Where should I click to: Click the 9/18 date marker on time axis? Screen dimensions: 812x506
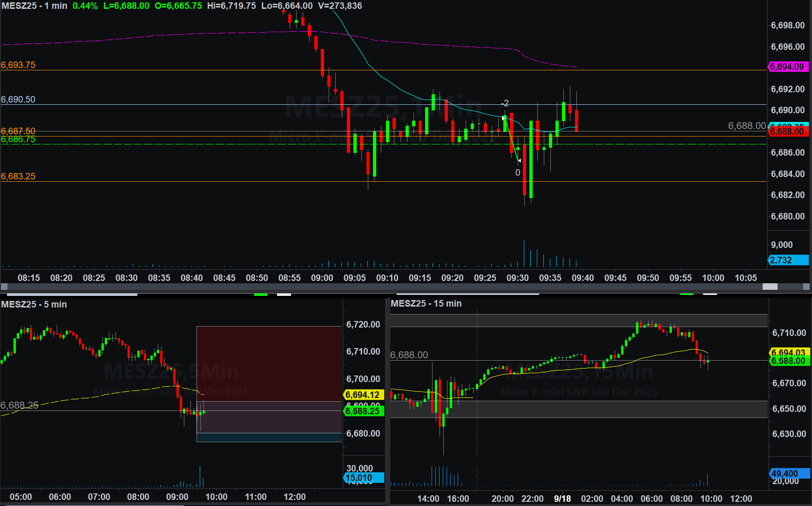click(562, 499)
